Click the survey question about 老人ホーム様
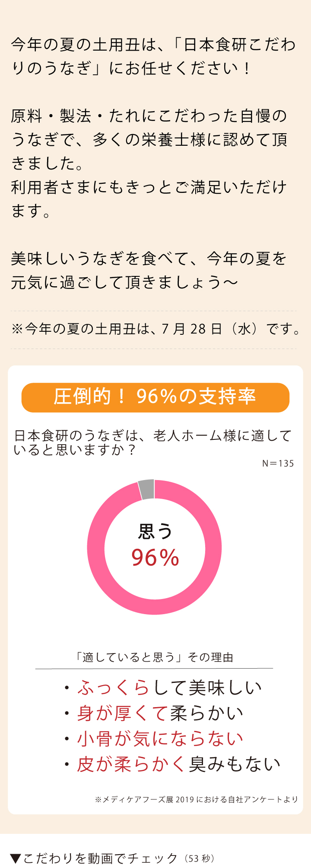The image size is (311, 868). coord(153,442)
